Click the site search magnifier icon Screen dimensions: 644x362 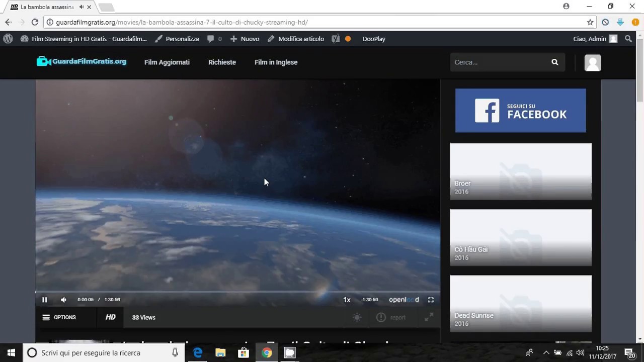pos(554,62)
